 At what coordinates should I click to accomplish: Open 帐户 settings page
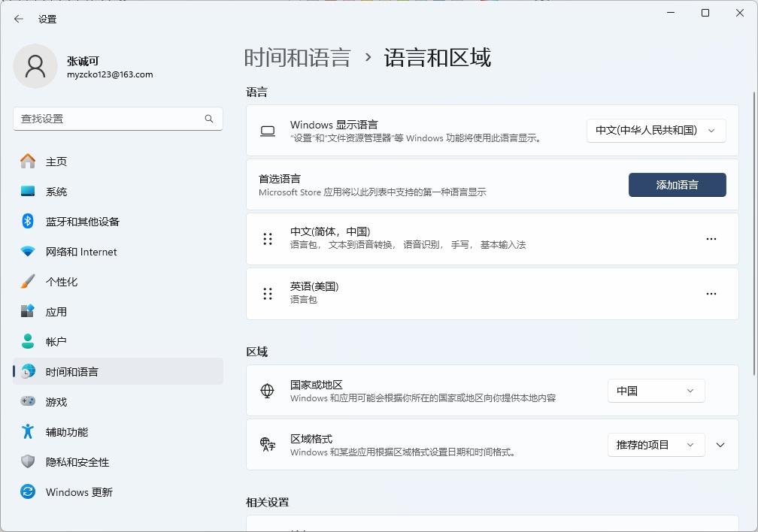[x=118, y=342]
